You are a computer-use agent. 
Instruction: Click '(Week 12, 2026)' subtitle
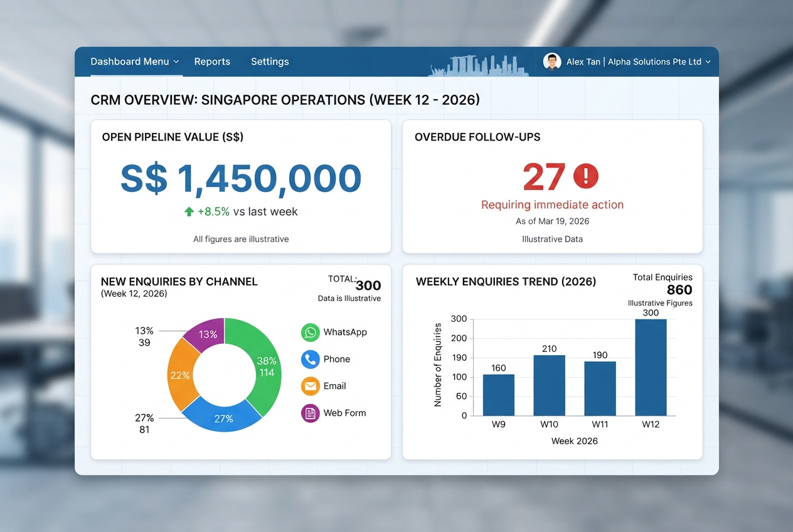(134, 294)
